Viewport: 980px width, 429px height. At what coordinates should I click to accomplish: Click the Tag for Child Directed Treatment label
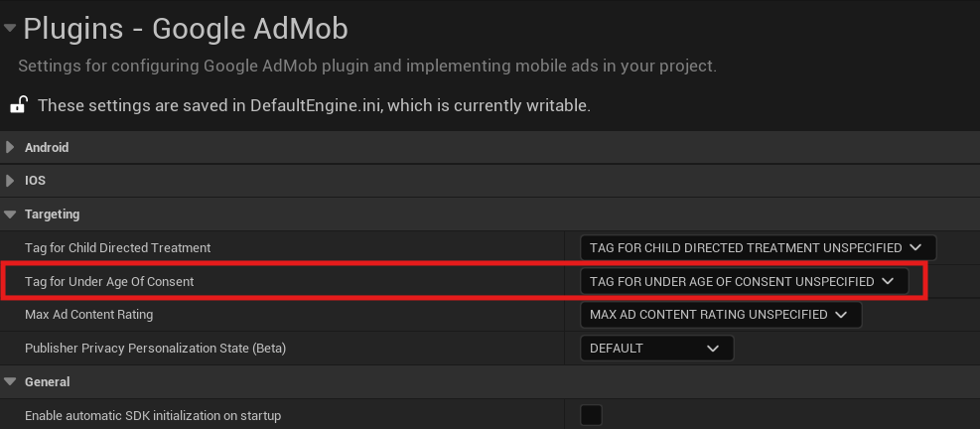pos(117,247)
